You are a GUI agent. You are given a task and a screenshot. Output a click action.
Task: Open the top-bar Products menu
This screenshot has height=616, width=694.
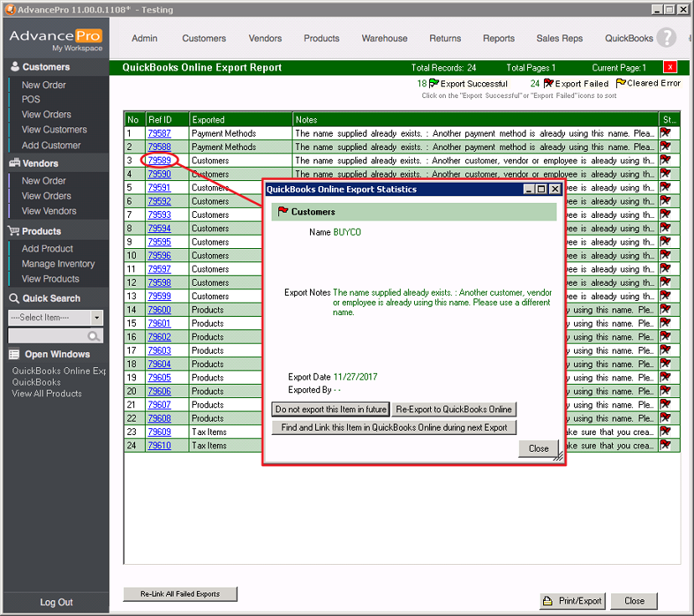coord(321,38)
